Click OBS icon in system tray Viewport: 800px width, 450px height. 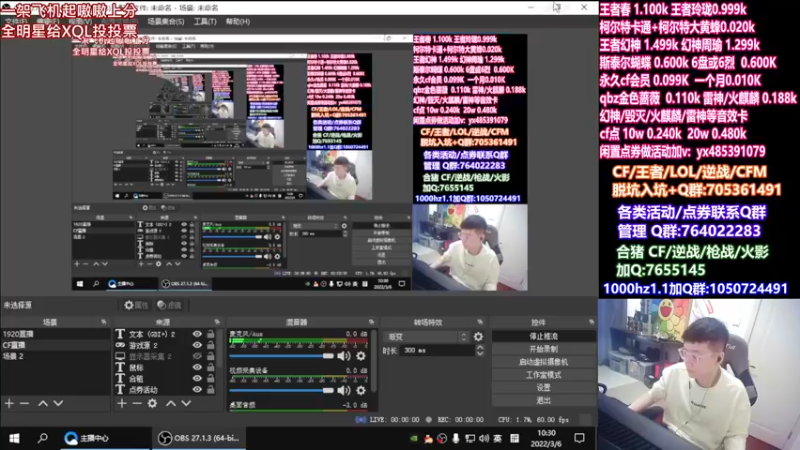[442, 438]
